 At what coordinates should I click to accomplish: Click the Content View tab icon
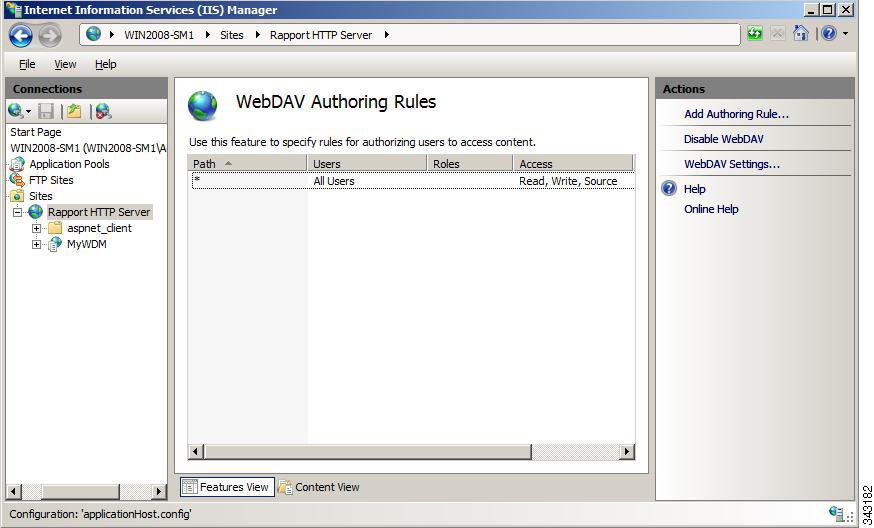click(285, 487)
